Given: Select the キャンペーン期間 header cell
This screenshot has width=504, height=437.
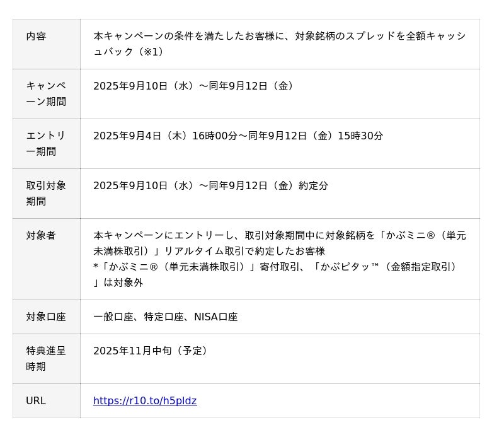Looking at the screenshot, I should [x=46, y=93].
